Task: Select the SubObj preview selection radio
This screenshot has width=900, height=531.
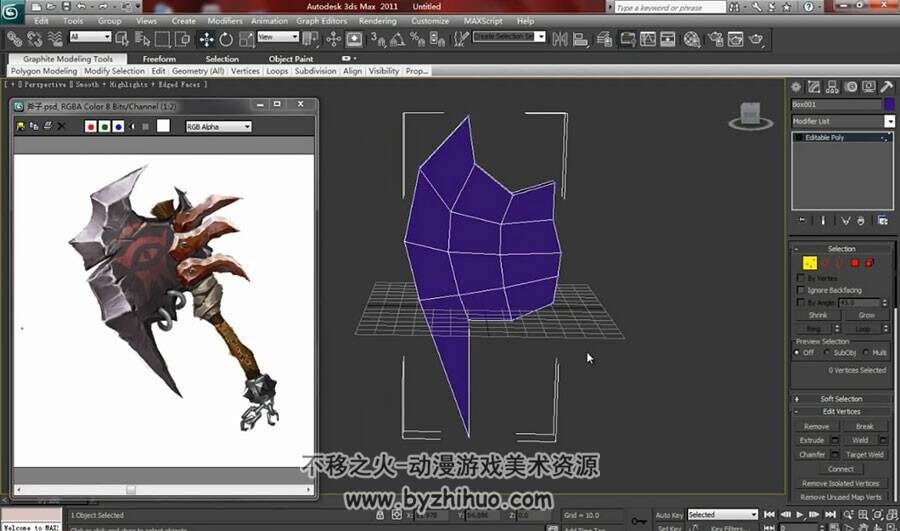Action: [827, 352]
